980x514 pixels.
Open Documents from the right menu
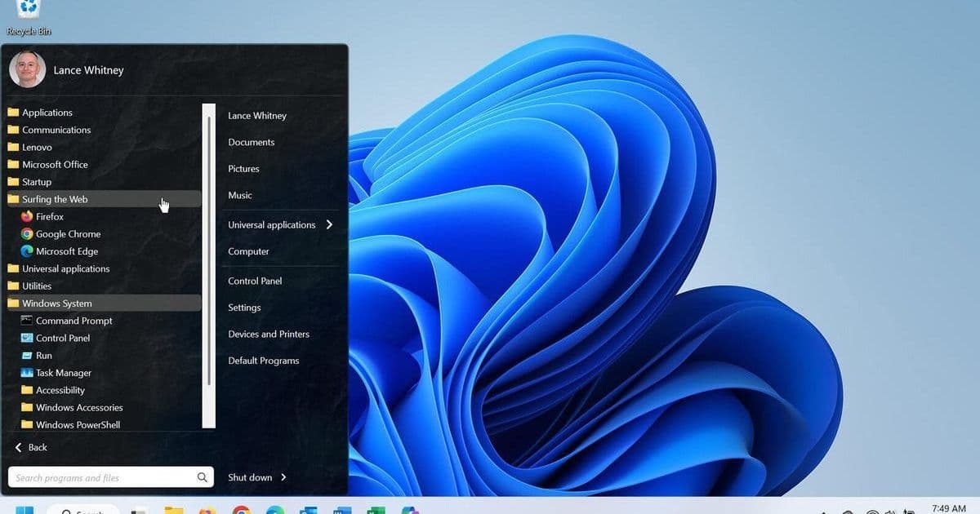coord(251,142)
